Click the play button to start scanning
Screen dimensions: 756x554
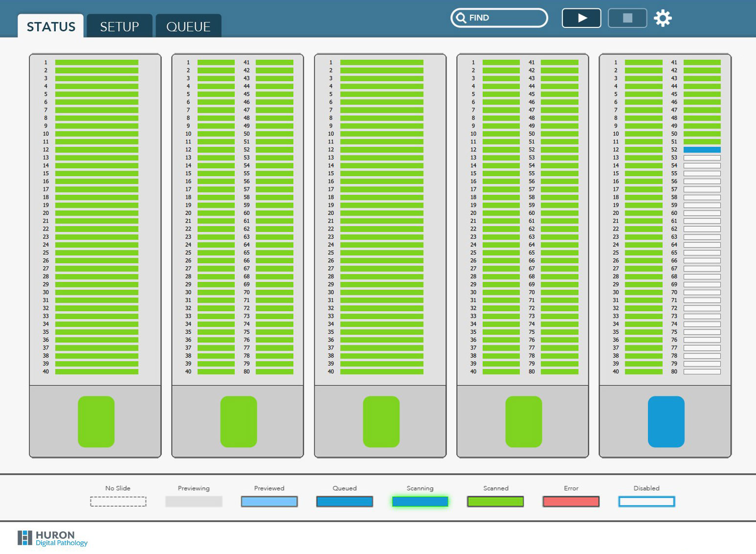coord(581,18)
